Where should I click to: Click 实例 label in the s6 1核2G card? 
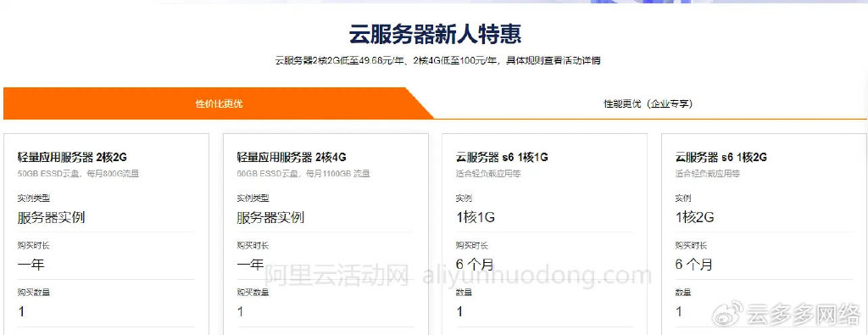(683, 198)
